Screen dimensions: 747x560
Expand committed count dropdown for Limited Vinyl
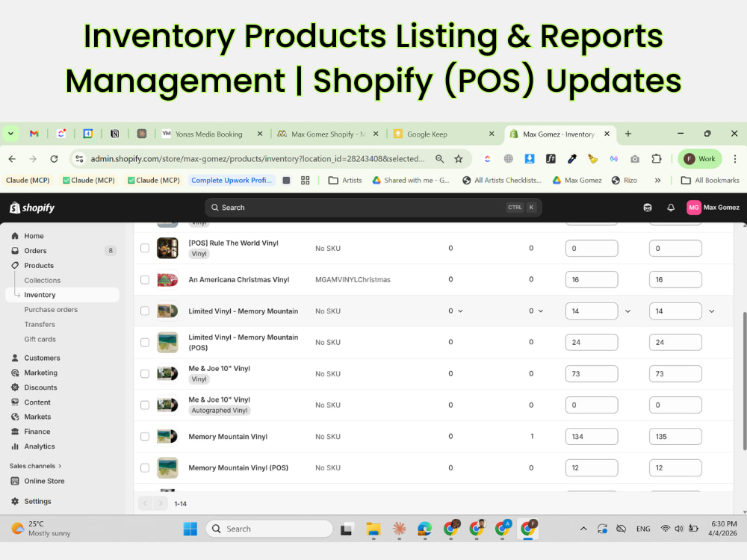coord(541,311)
